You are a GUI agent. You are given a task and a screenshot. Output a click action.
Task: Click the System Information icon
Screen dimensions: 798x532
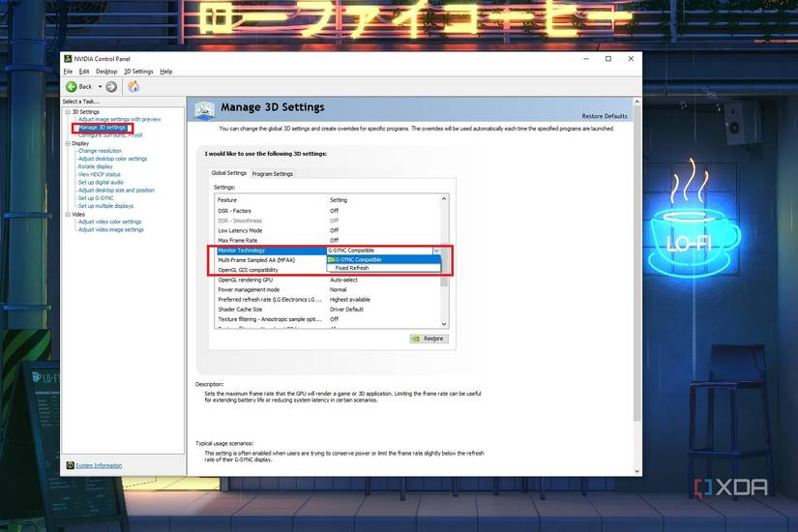click(71, 465)
